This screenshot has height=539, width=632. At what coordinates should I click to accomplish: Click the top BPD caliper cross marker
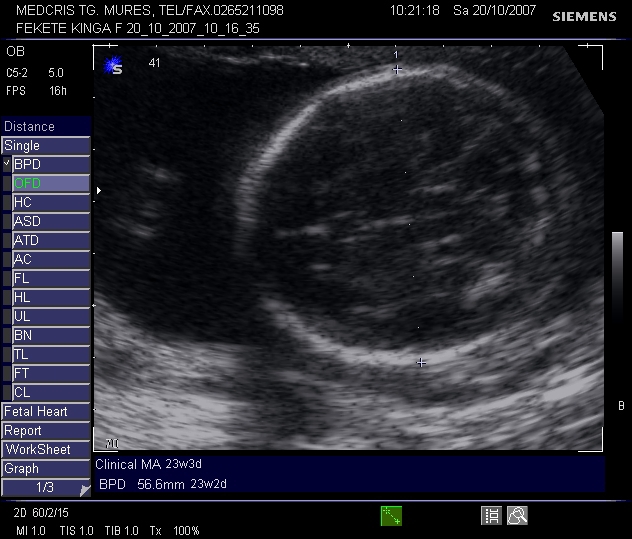(x=397, y=70)
